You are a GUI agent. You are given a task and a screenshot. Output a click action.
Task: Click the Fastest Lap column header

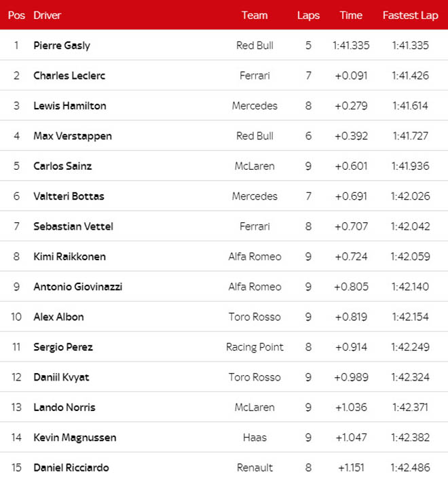(410, 15)
